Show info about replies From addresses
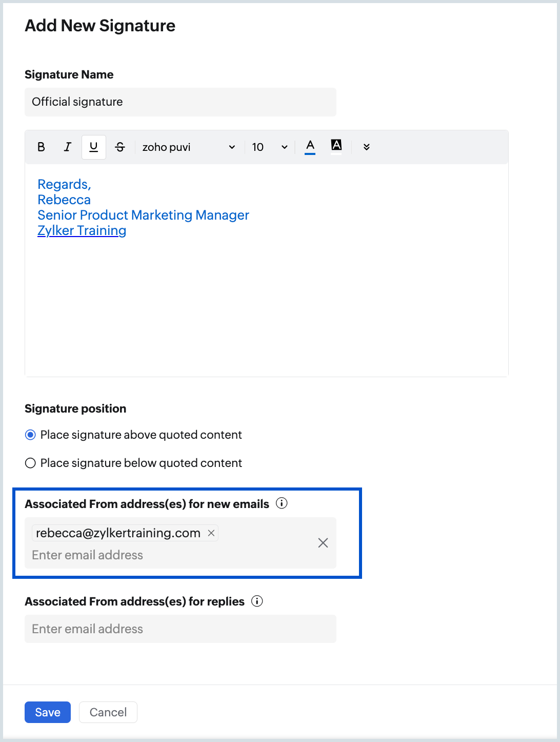 pyautogui.click(x=257, y=601)
